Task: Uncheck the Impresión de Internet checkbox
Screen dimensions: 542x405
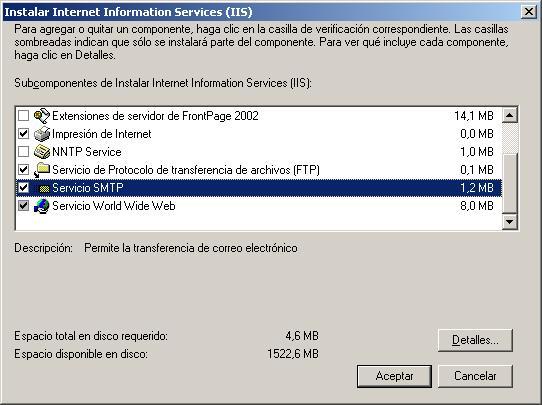Action: (x=23, y=133)
